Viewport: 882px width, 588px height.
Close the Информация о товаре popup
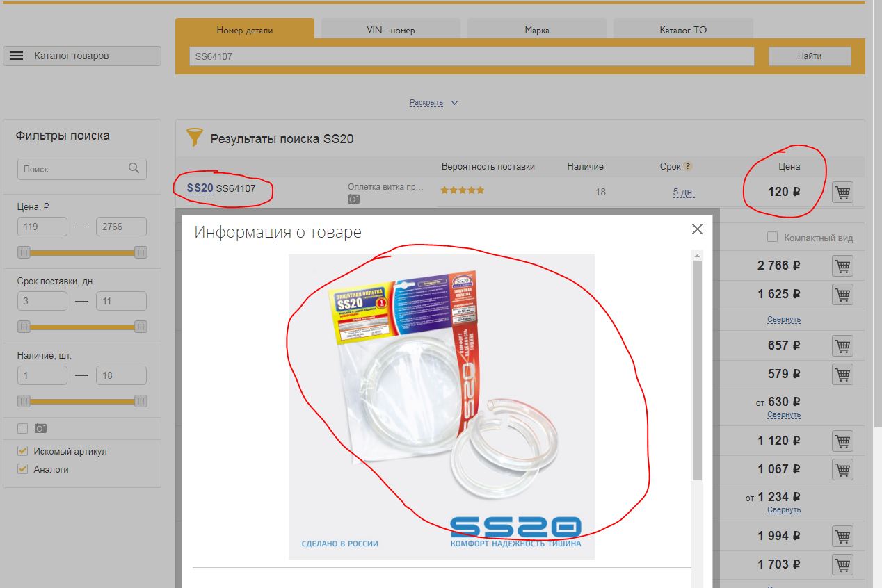(x=697, y=229)
